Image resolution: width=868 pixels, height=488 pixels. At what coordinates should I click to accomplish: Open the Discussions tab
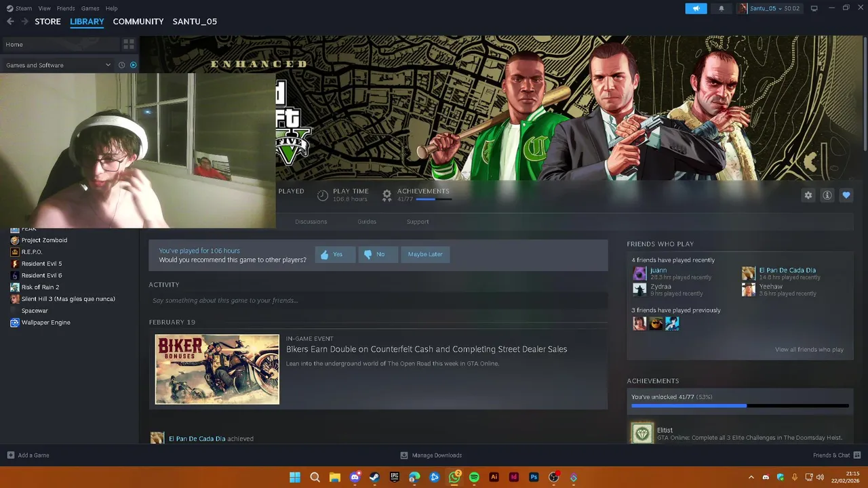[311, 222]
